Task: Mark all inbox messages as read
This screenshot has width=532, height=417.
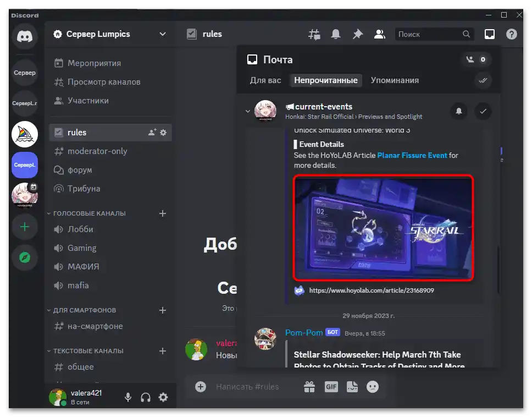Action: pos(483,80)
